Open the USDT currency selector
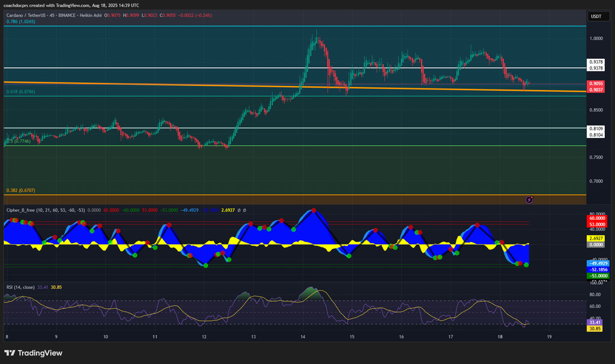 [596, 17]
